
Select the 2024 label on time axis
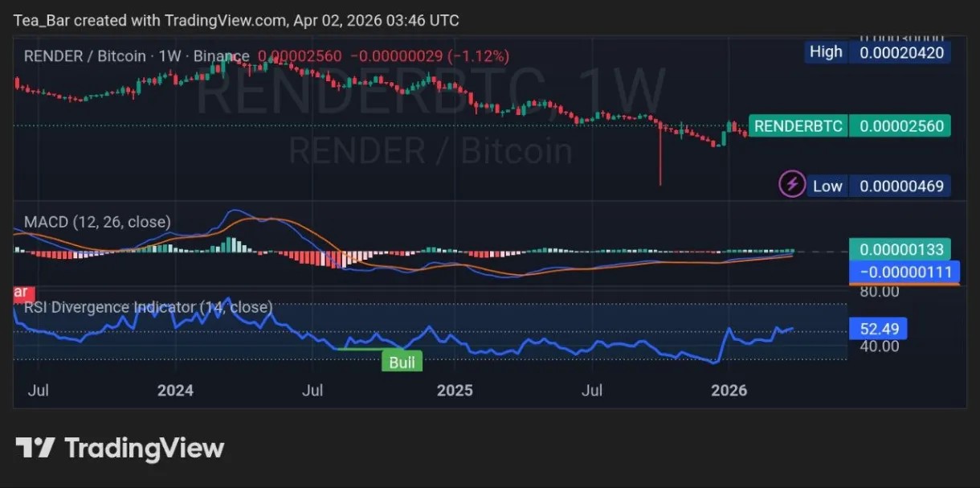[175, 391]
